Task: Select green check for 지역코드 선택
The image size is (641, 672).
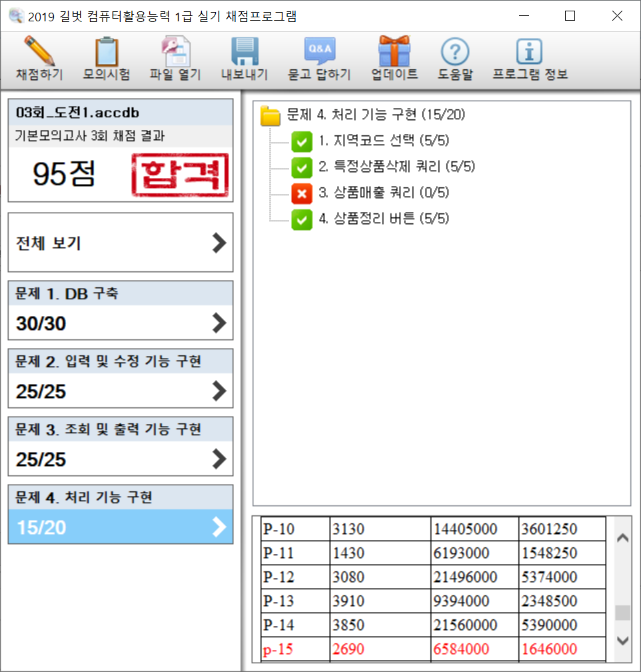Action: point(302,141)
